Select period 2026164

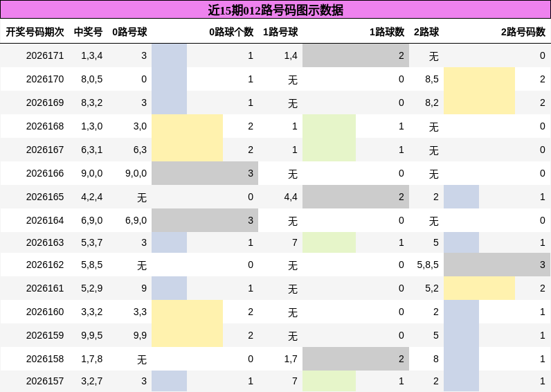[x=45, y=220]
